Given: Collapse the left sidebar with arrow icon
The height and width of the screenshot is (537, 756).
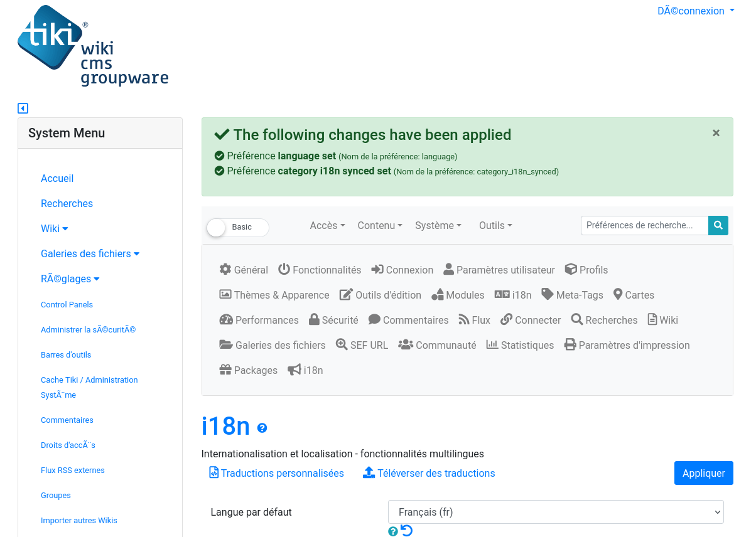Looking at the screenshot, I should click(23, 109).
